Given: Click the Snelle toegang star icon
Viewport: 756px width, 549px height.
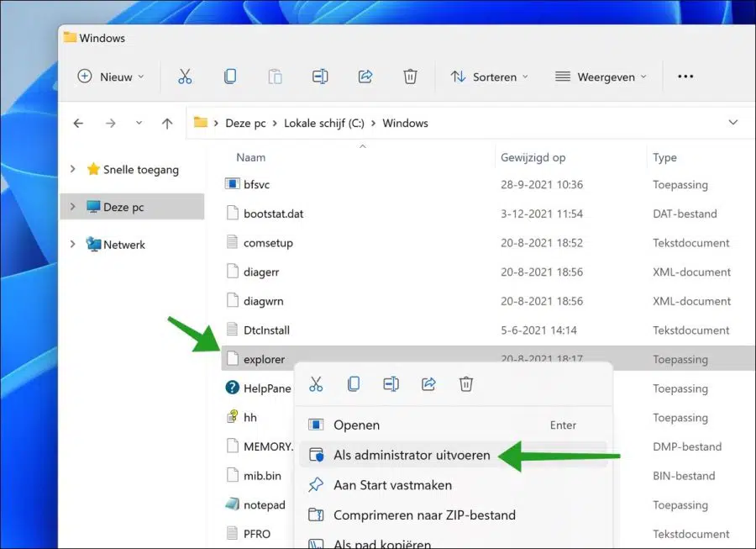Looking at the screenshot, I should [93, 169].
